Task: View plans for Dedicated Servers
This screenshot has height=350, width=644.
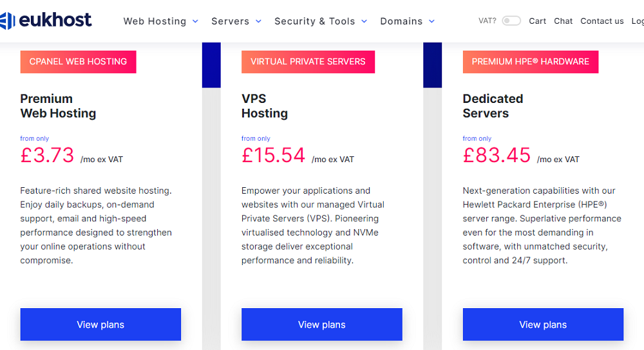Action: click(543, 324)
